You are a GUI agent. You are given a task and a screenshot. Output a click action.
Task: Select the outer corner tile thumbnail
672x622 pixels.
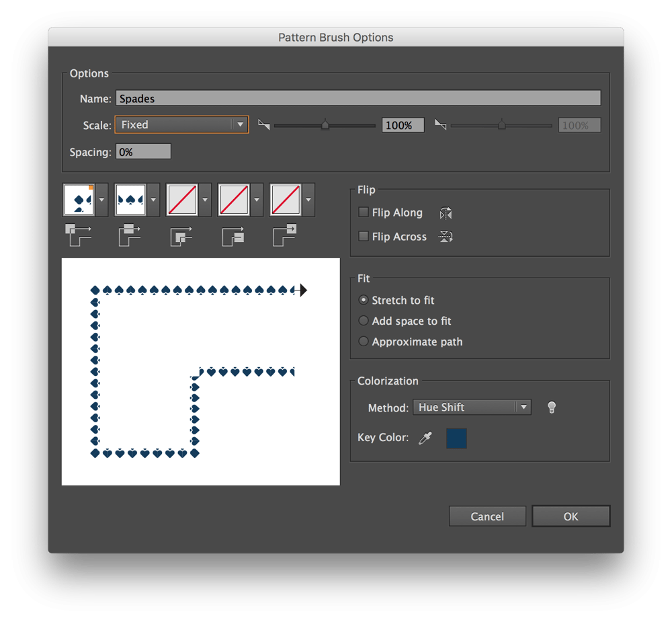pyautogui.click(x=79, y=200)
